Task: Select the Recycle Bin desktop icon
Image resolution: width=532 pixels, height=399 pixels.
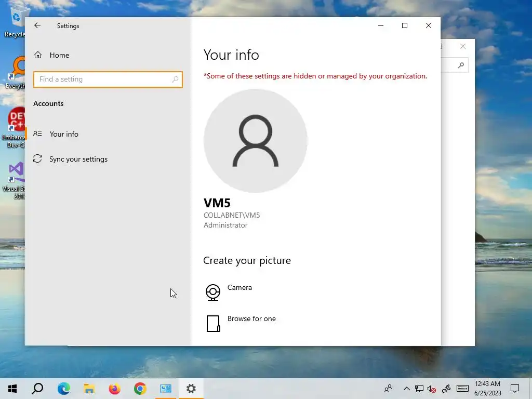Action: [x=15, y=22]
